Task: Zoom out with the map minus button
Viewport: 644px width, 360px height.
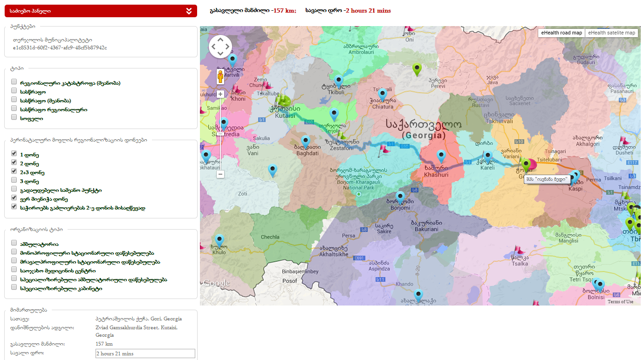Action: click(x=220, y=174)
